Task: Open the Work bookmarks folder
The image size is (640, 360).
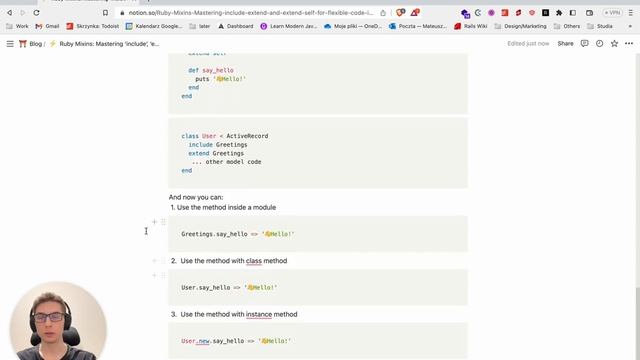Action: click(x=17, y=26)
